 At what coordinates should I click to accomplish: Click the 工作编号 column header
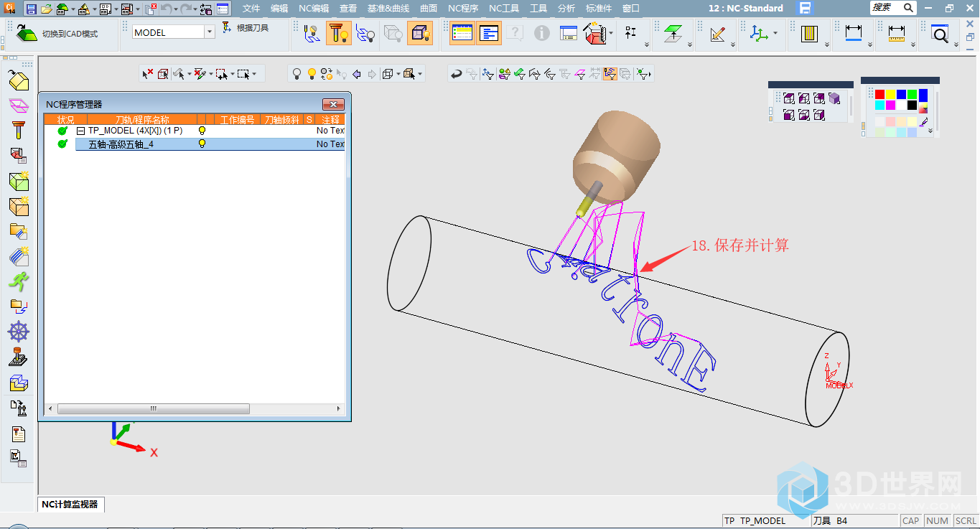pyautogui.click(x=237, y=119)
